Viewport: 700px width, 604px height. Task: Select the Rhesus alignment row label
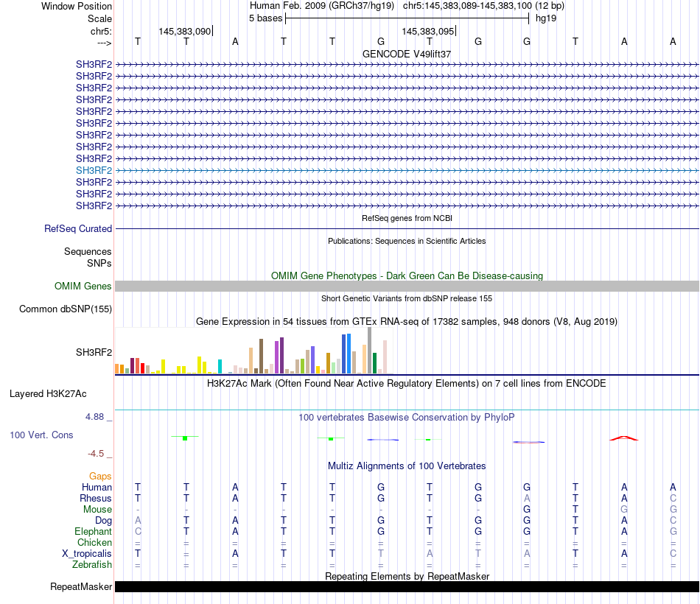(96, 498)
